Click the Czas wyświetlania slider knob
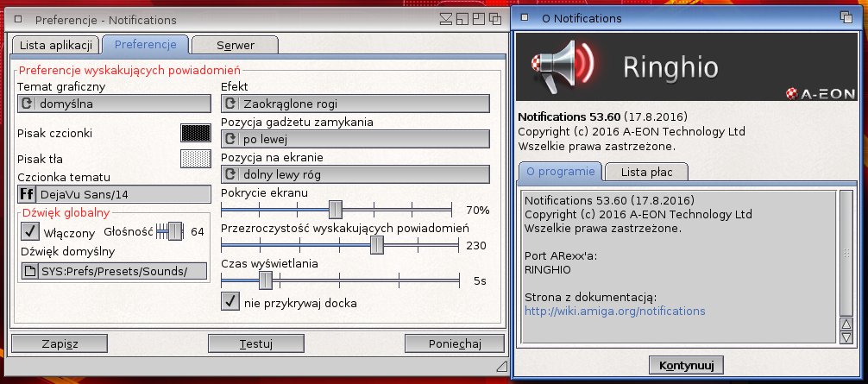This screenshot has height=384, width=868. click(266, 280)
